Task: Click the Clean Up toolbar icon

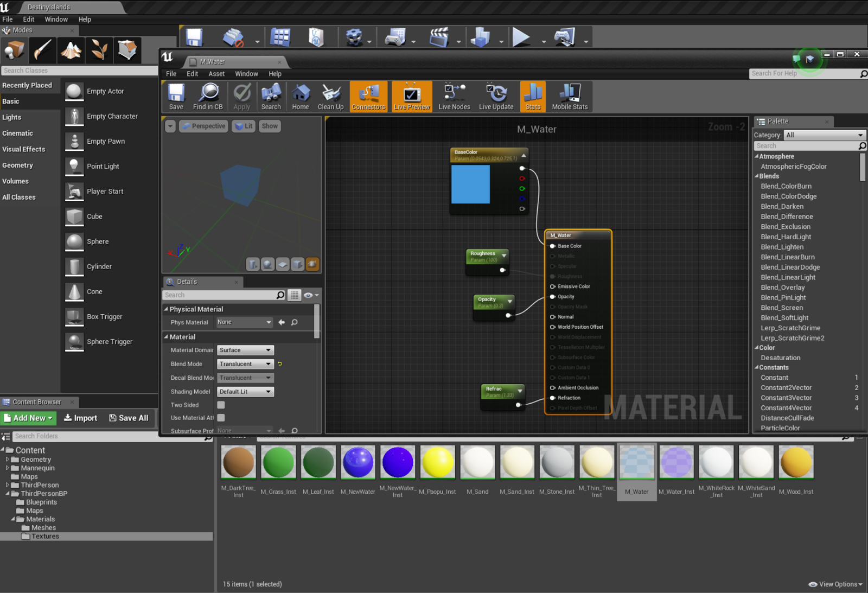Action: (x=330, y=96)
